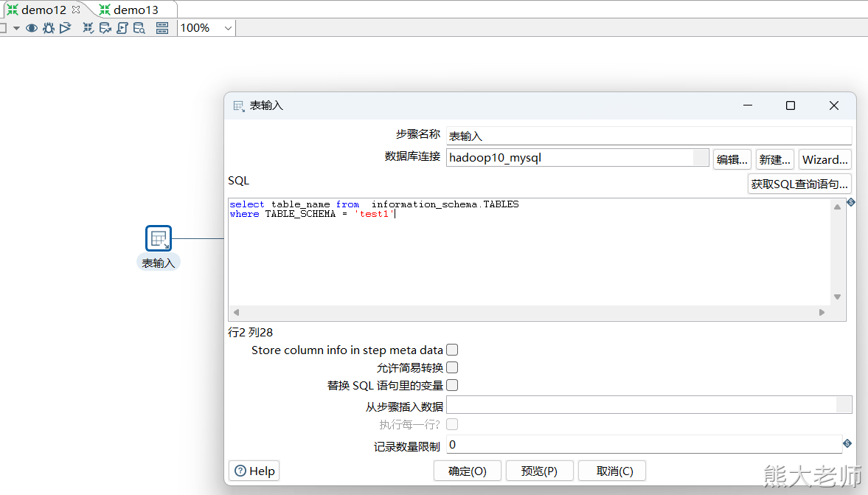Click into the 步骤名称 input field
868x495 pixels.
(x=648, y=136)
